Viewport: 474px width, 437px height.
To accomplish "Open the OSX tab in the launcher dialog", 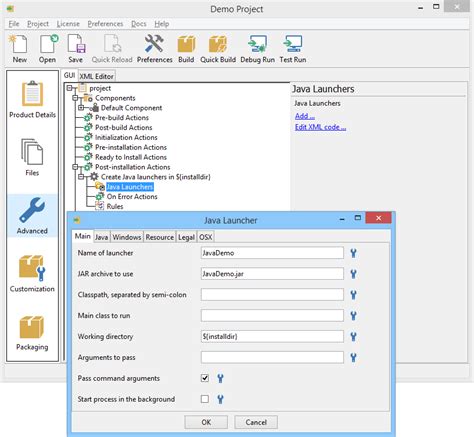I will [206, 237].
